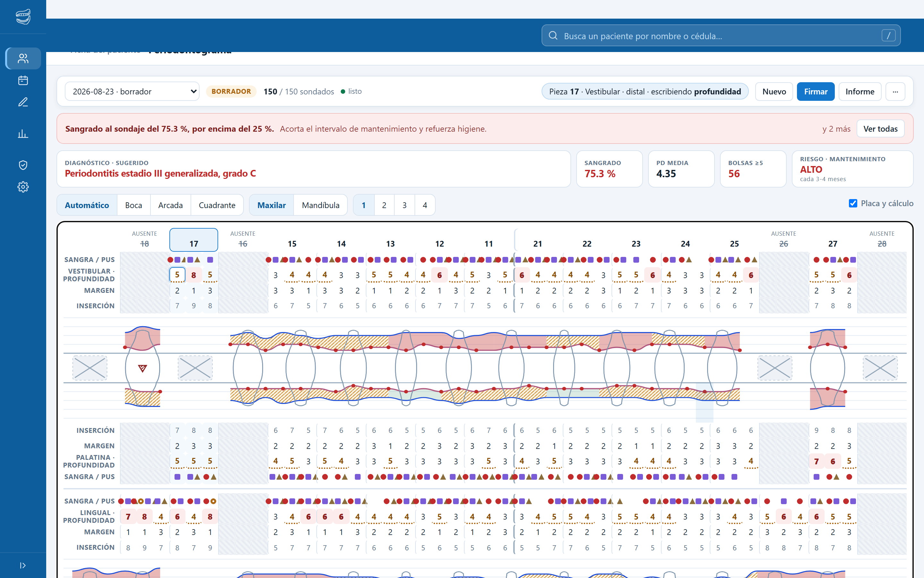Click the SANGRADO 75.3 % stat card
The width and height of the screenshot is (924, 578).
click(x=609, y=169)
